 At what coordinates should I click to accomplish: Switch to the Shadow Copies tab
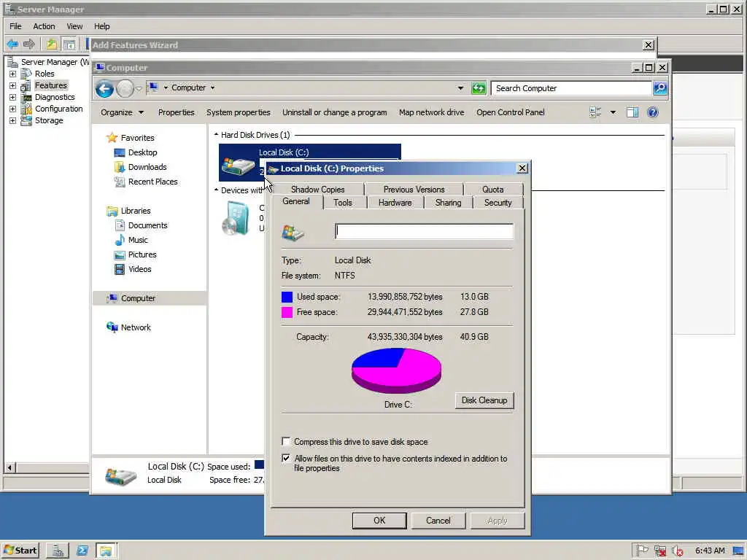tap(318, 190)
